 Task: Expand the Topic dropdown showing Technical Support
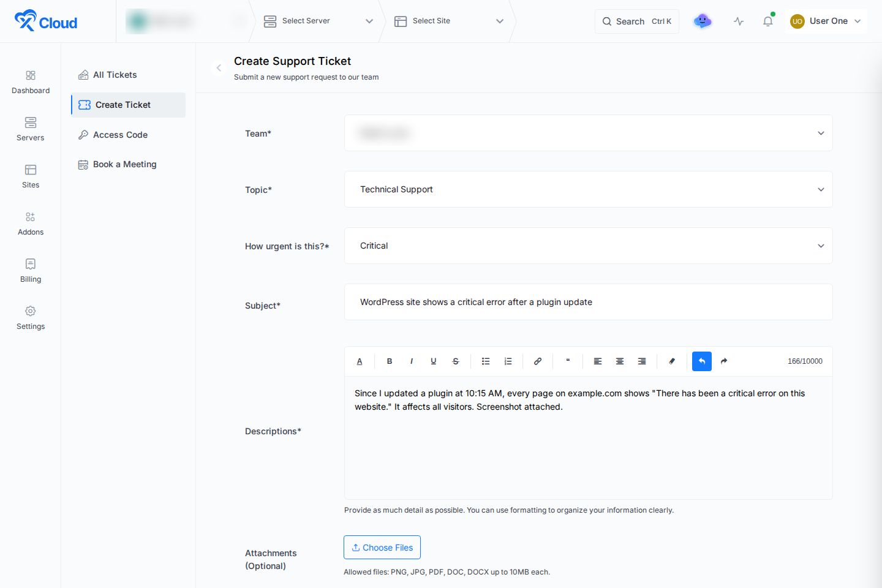pyautogui.click(x=589, y=189)
